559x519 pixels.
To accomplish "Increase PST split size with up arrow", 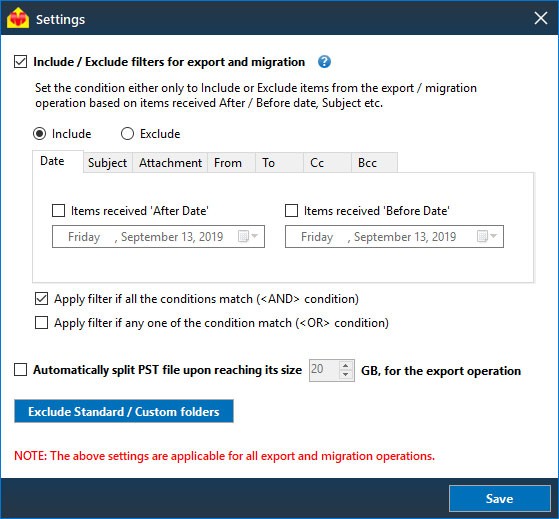I will click(x=345, y=366).
